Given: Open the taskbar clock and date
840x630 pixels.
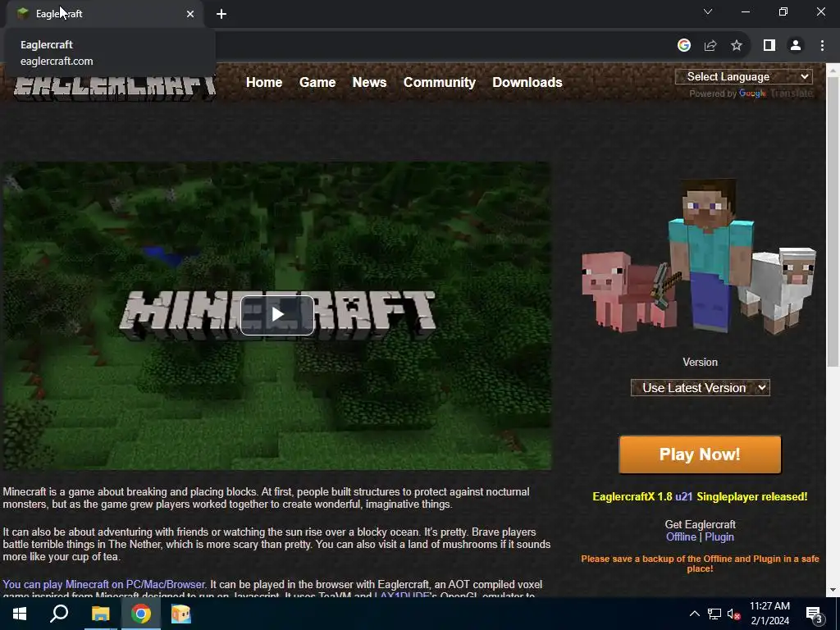Looking at the screenshot, I should (769, 614).
